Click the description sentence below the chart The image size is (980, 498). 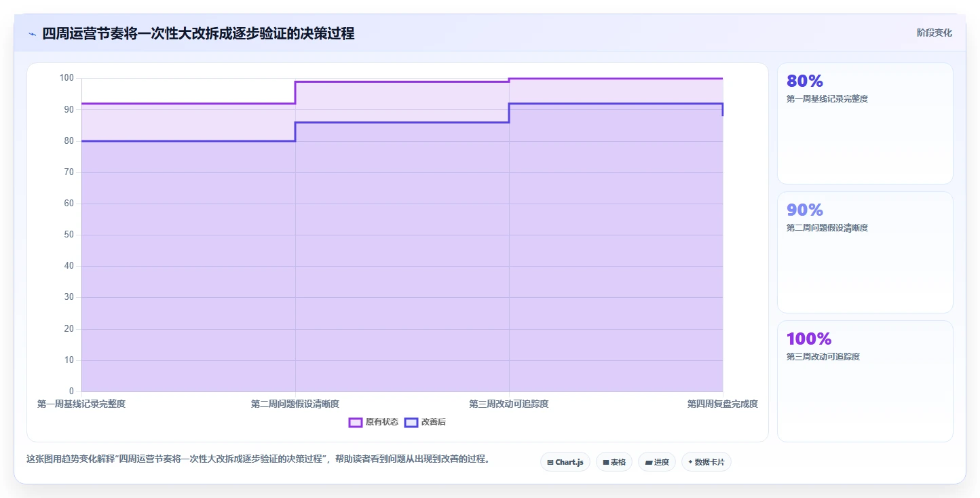(258, 459)
